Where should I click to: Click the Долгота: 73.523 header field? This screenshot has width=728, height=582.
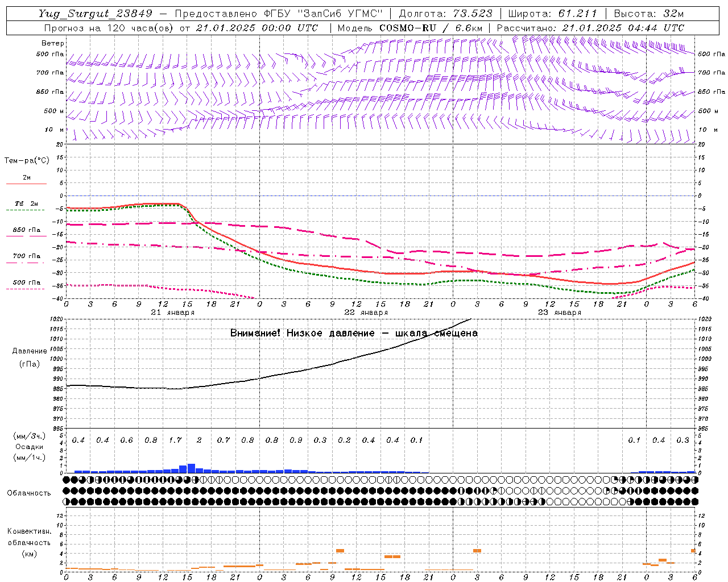click(x=446, y=14)
